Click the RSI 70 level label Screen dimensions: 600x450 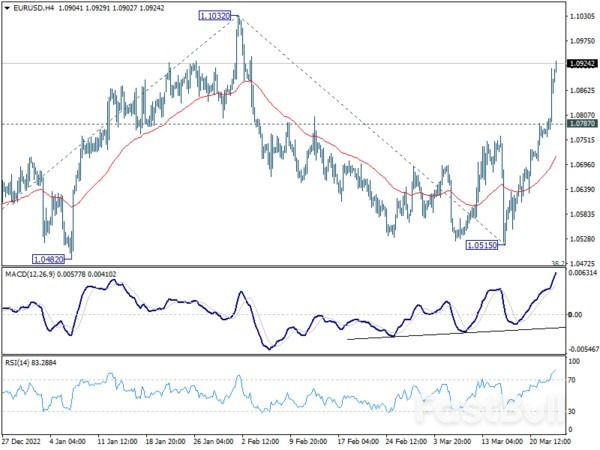point(572,380)
